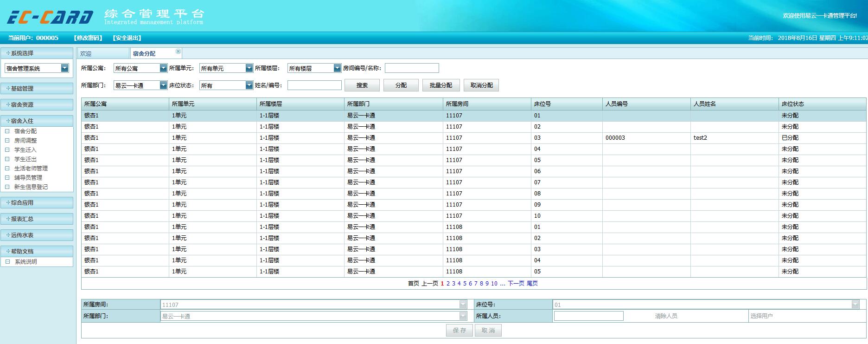Click 下一页 pagination link
The height and width of the screenshot is (344, 868).
click(516, 284)
